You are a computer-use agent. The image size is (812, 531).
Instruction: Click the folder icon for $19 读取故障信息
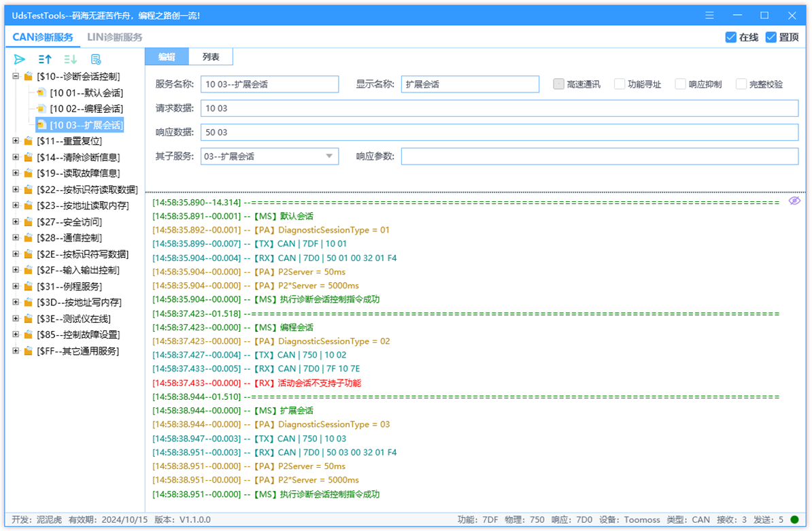[29, 173]
